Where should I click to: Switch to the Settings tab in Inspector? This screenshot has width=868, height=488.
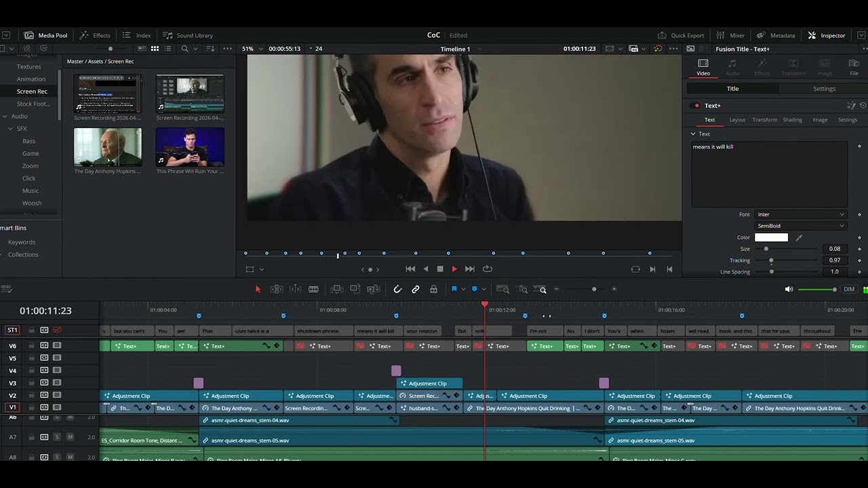(824, 89)
